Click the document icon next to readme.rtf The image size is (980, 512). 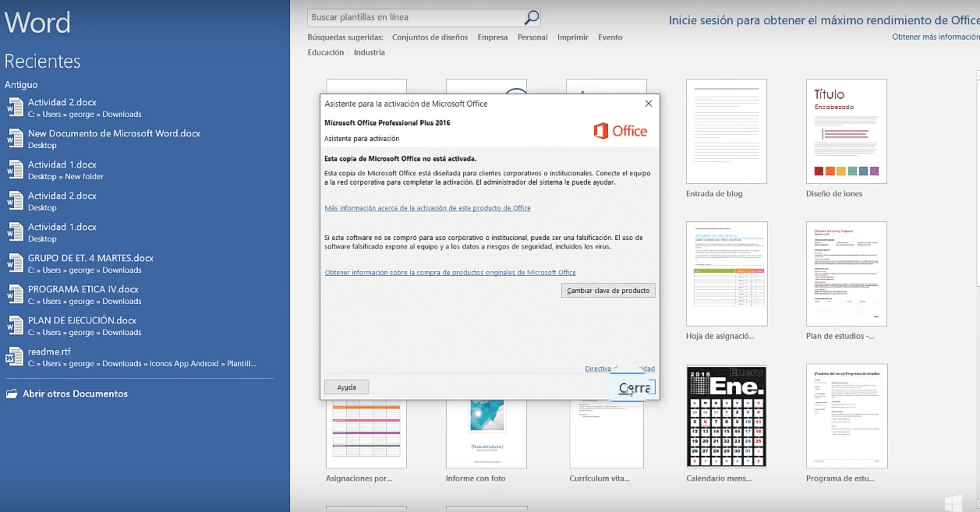[14, 357]
